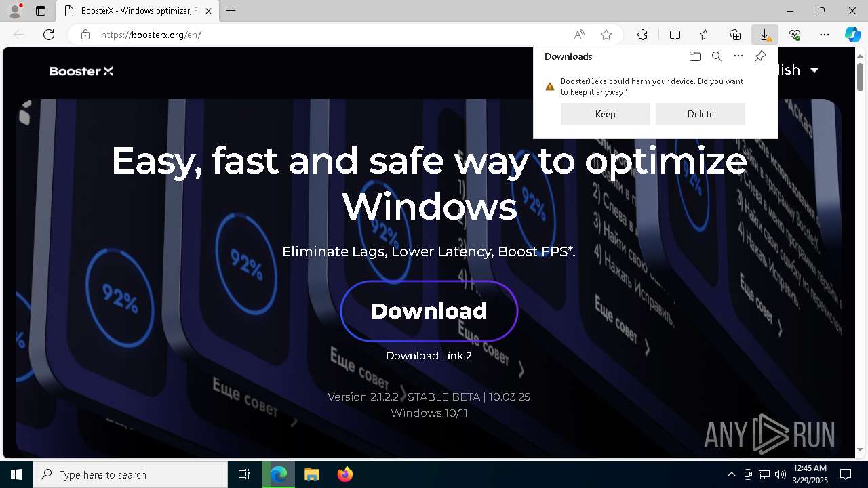Open Collections icon
Viewport: 868px width, 488px height.
tap(735, 35)
